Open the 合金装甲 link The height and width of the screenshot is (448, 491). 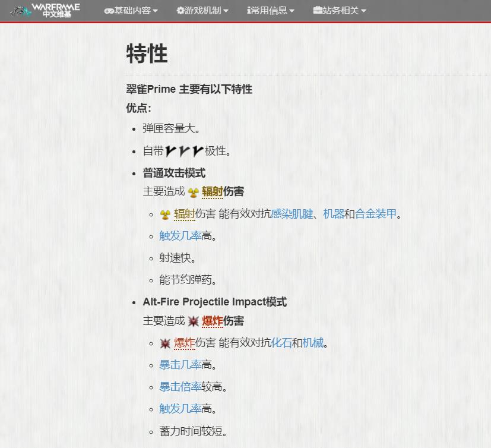(x=375, y=214)
